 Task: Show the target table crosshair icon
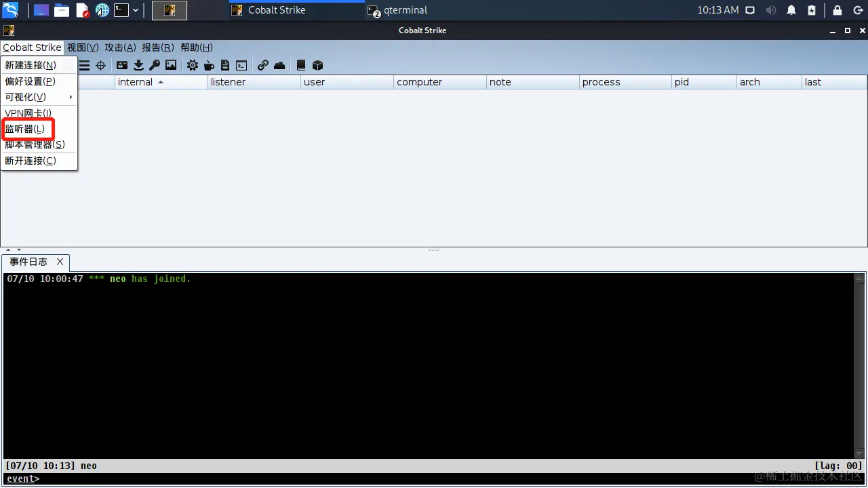(x=100, y=65)
